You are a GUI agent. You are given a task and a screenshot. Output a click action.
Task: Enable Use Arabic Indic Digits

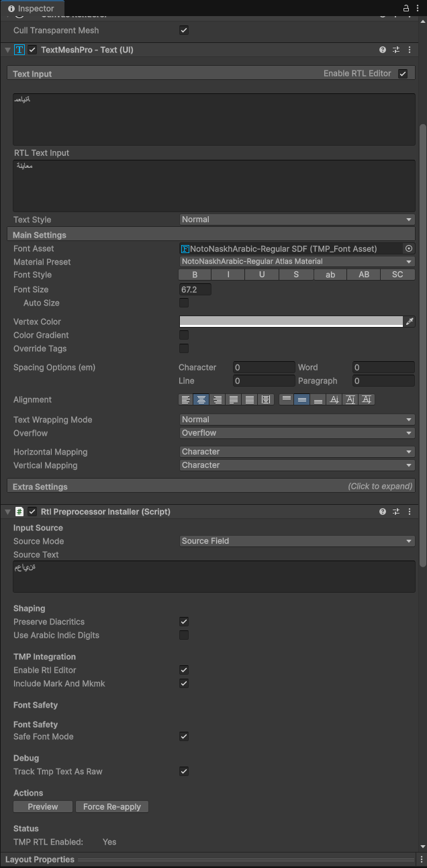coord(184,635)
